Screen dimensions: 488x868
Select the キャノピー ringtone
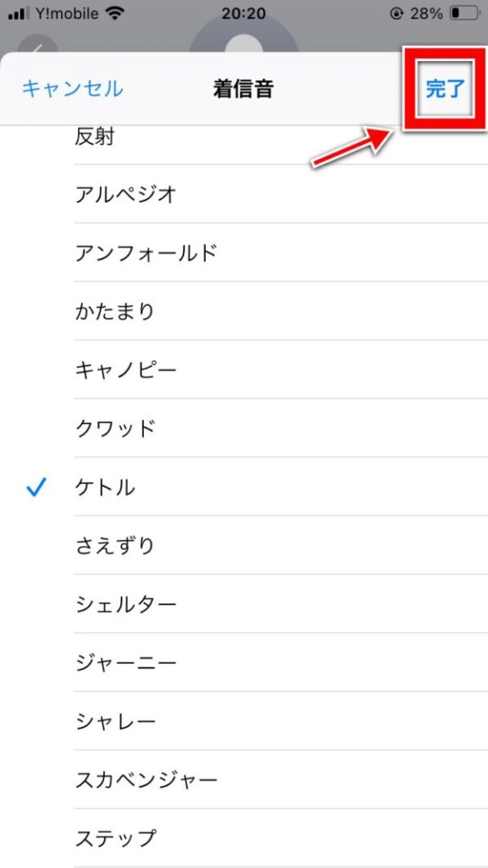pos(244,370)
